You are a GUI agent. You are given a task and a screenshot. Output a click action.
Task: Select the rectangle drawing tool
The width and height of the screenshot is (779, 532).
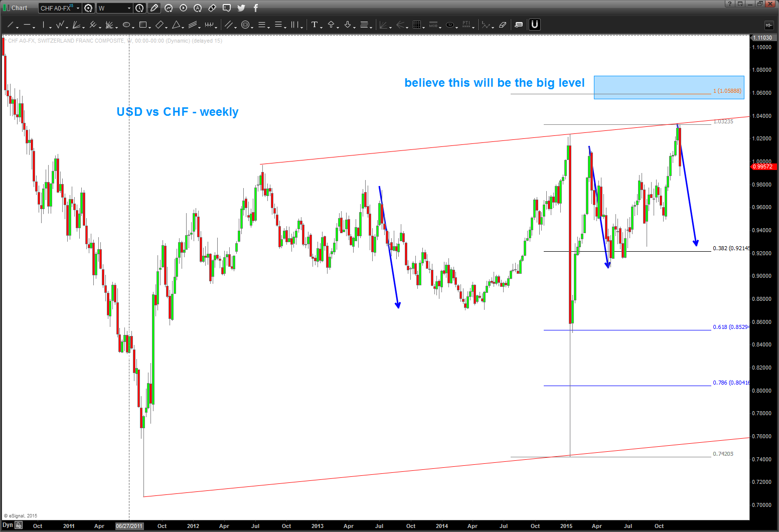point(143,25)
